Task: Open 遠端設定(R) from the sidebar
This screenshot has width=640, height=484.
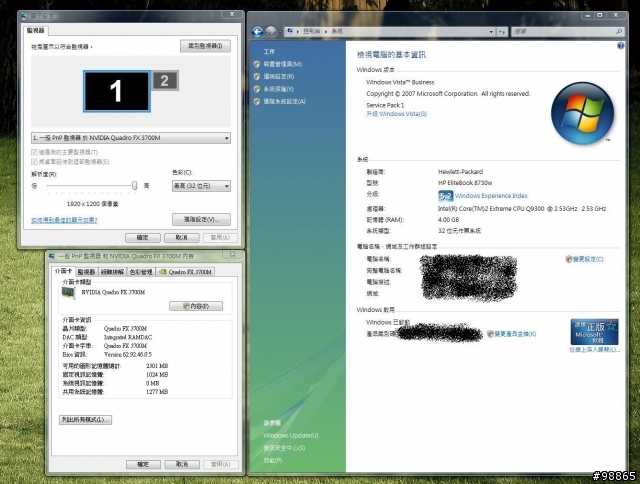Action: click(279, 76)
